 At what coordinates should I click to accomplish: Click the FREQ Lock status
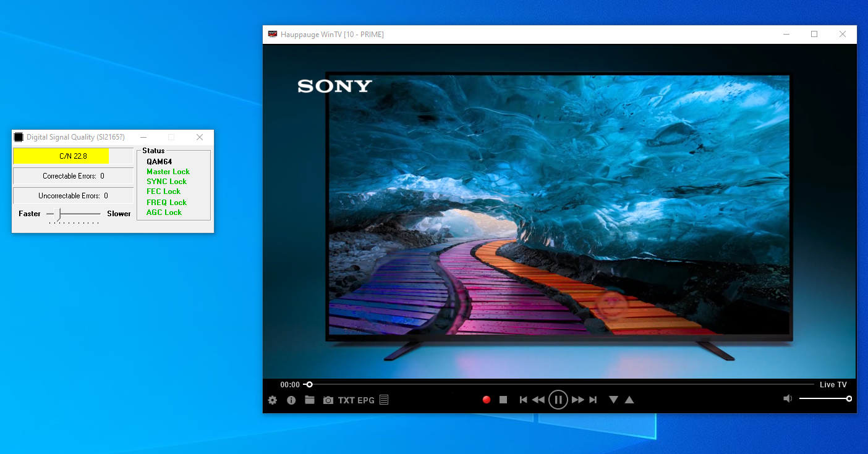point(166,203)
